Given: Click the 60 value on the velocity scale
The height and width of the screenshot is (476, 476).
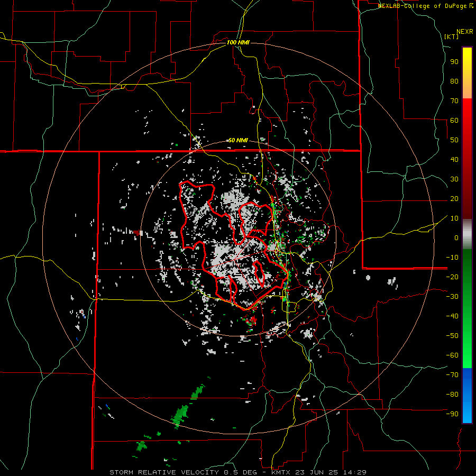Looking at the screenshot, I should tap(454, 121).
